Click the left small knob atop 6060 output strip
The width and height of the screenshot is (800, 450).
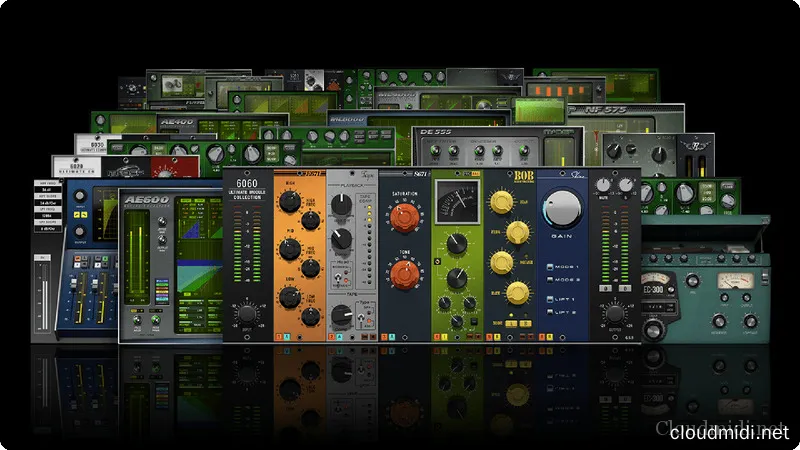(603, 185)
